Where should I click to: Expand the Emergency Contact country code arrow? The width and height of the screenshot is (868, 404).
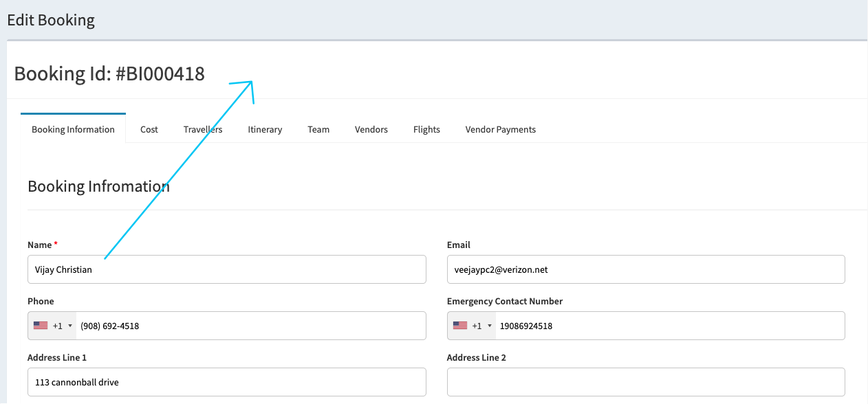(490, 326)
